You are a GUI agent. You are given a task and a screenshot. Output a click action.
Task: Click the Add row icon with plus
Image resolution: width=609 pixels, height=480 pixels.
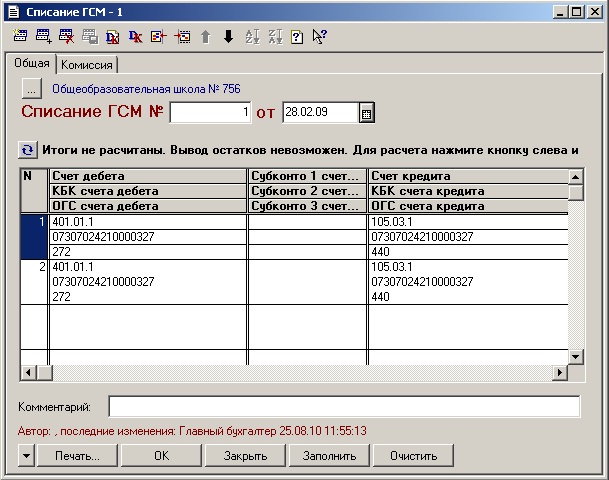(44, 36)
